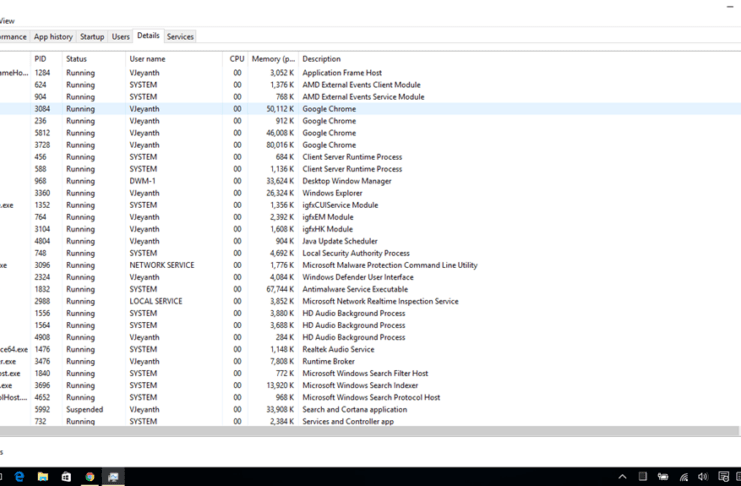The width and height of the screenshot is (741, 486).
Task: Select Microsoft Malware Protection Command Line Utility
Action: 370,265
